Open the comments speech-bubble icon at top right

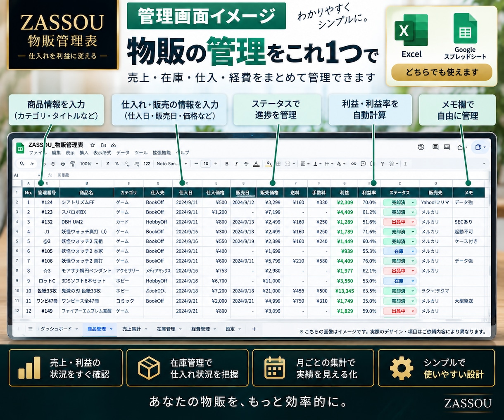point(435,147)
